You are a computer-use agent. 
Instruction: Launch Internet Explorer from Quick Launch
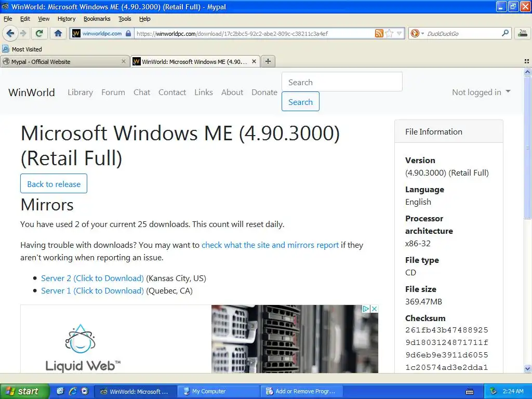pyautogui.click(x=73, y=391)
